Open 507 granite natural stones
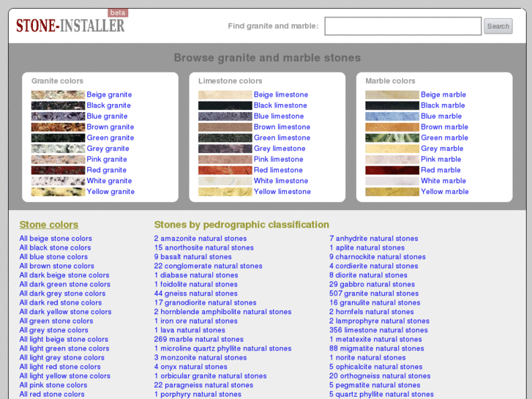This screenshot has height=399, width=532. tap(374, 294)
